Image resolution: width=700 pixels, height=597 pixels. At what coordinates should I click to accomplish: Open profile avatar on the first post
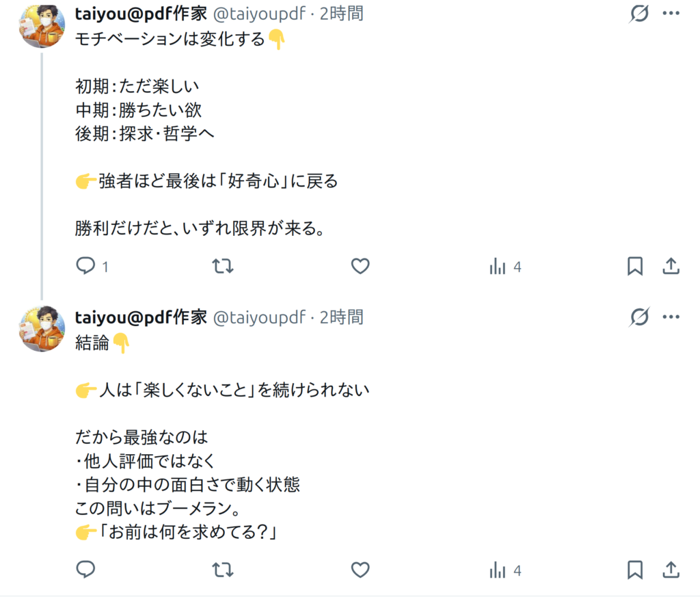click(x=42, y=25)
